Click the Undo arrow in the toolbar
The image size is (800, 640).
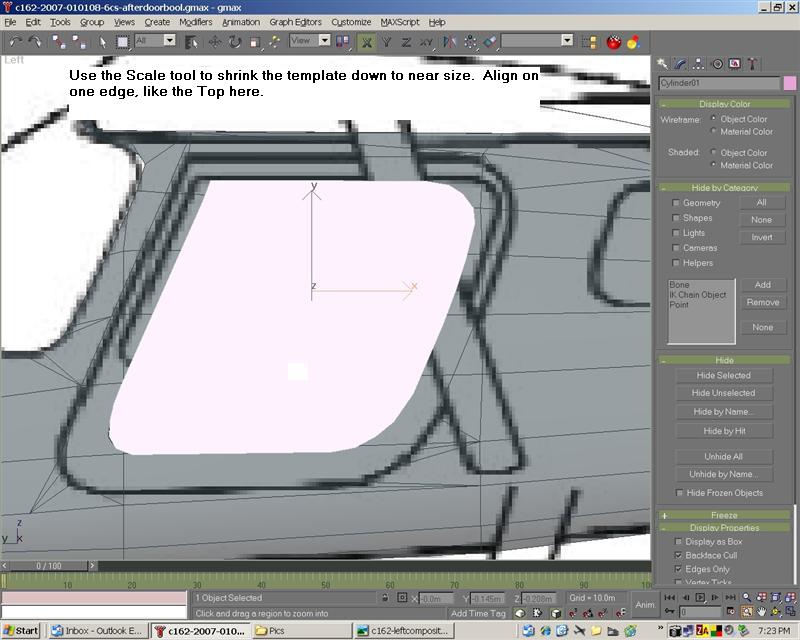(15, 41)
